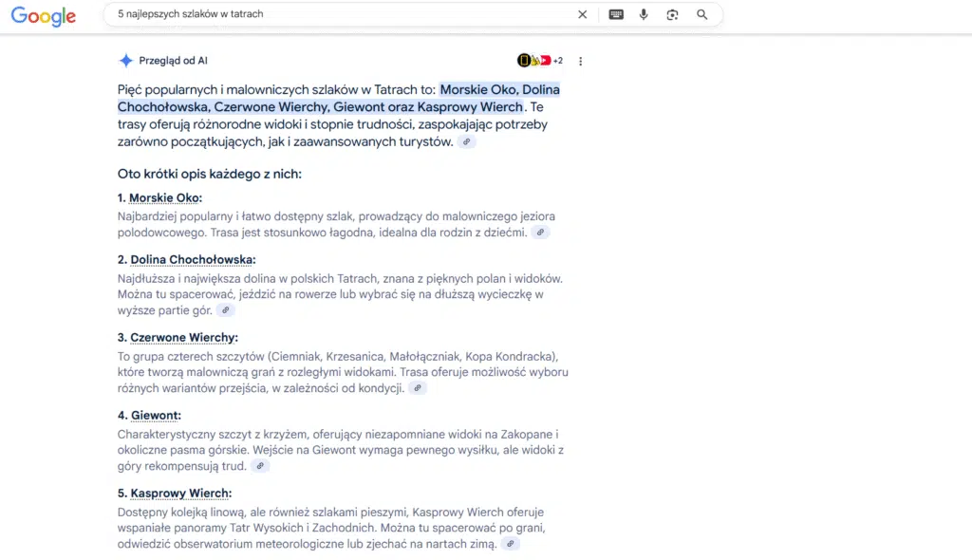Screen dimensions: 972x560
Task: Run the search via the magnifier icon
Action: click(x=701, y=14)
